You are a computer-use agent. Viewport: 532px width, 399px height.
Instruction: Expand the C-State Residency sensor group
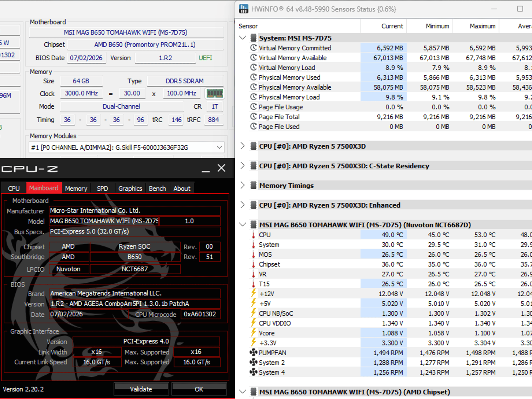(x=243, y=166)
